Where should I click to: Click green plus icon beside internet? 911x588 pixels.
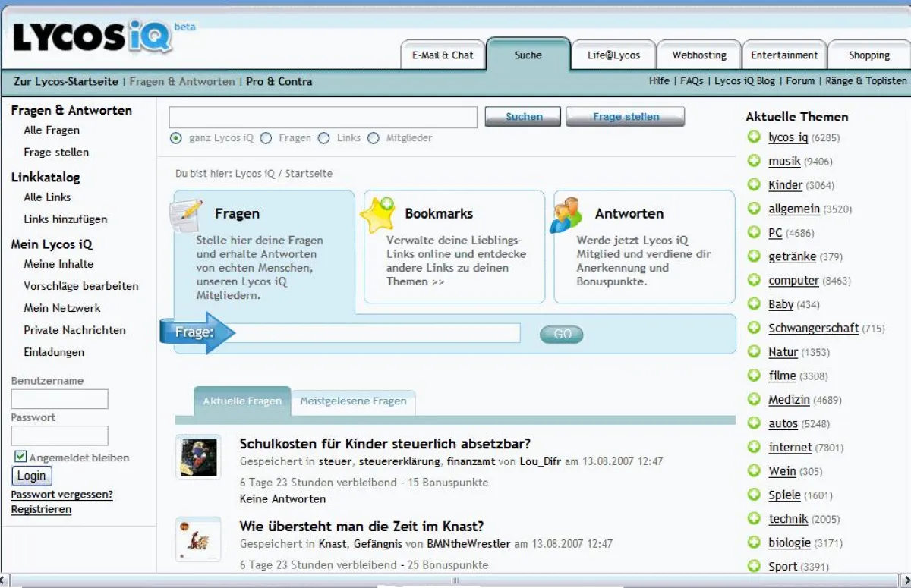point(754,447)
